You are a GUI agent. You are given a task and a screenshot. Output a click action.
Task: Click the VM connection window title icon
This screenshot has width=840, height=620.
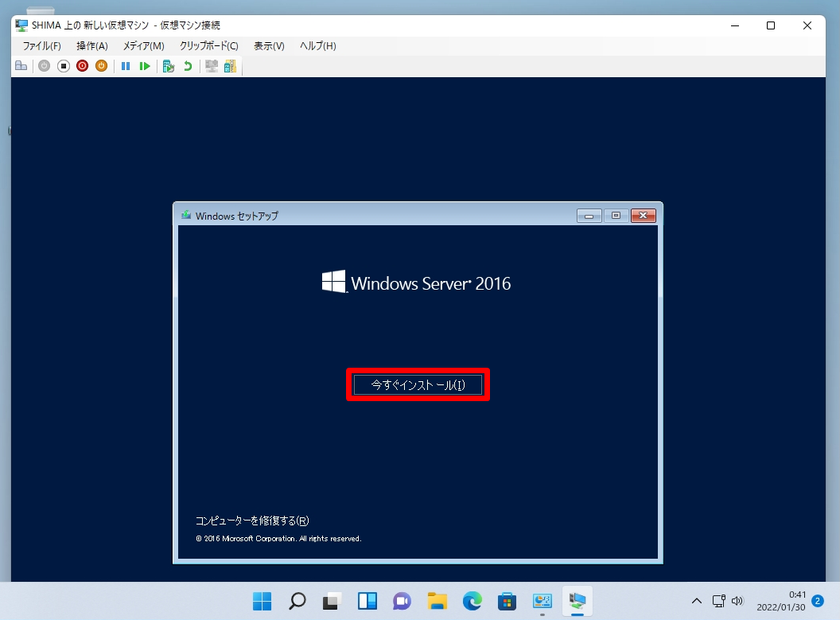click(21, 25)
